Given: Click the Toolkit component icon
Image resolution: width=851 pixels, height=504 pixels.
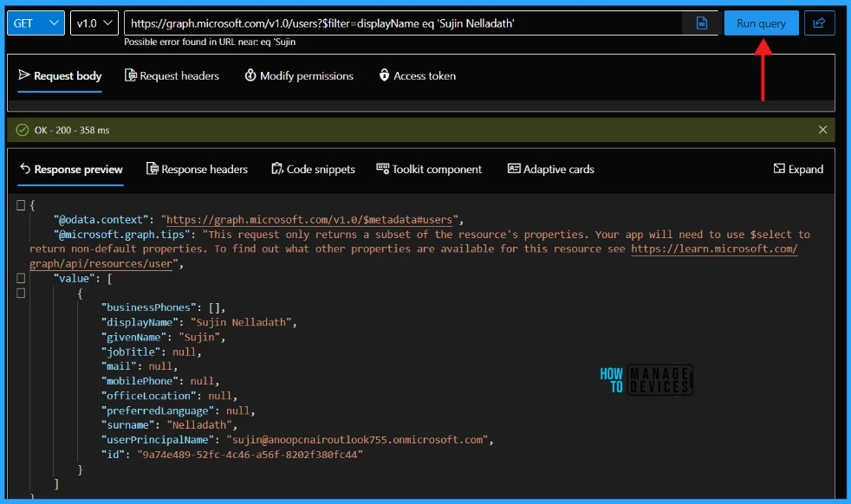Looking at the screenshot, I should click(x=383, y=169).
